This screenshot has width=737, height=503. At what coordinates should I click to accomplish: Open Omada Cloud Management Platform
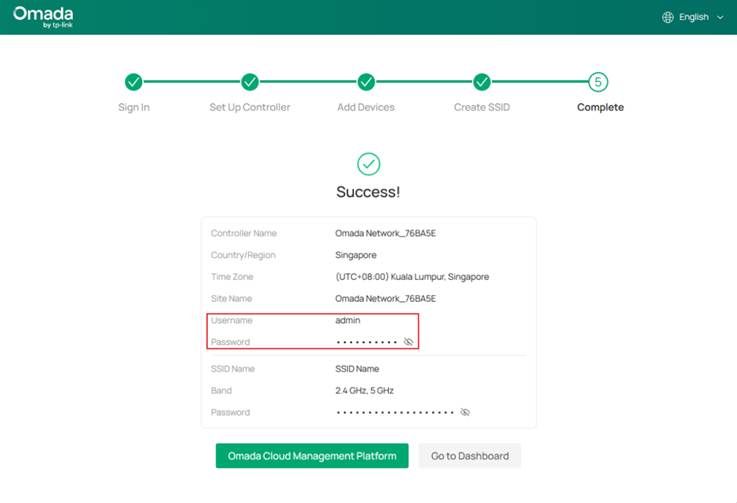click(312, 456)
